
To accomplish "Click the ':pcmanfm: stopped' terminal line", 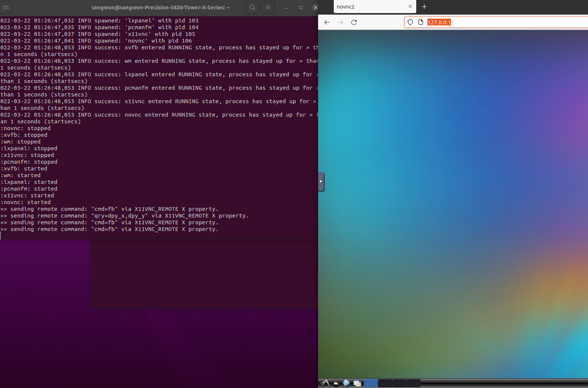I will pyautogui.click(x=29, y=162).
